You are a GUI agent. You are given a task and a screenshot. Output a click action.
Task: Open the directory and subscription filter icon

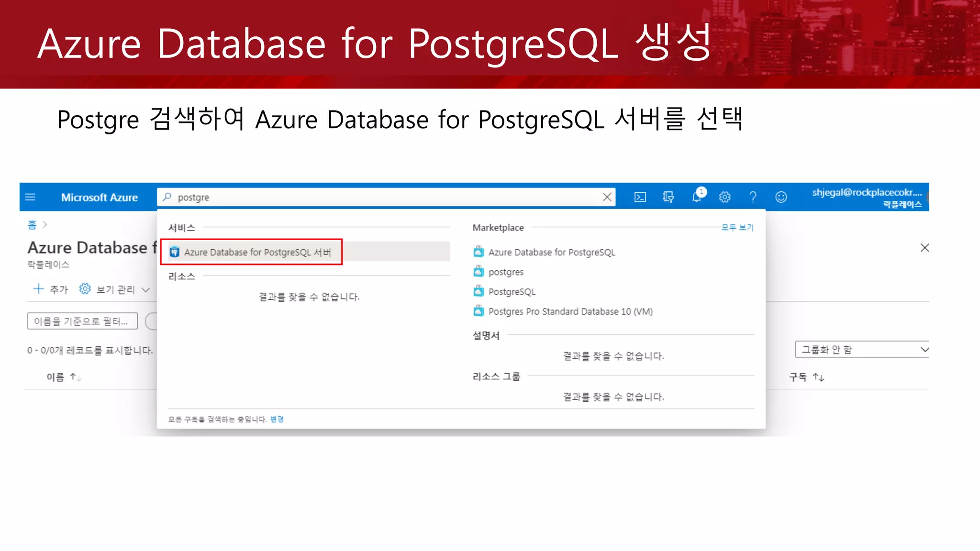pos(668,197)
